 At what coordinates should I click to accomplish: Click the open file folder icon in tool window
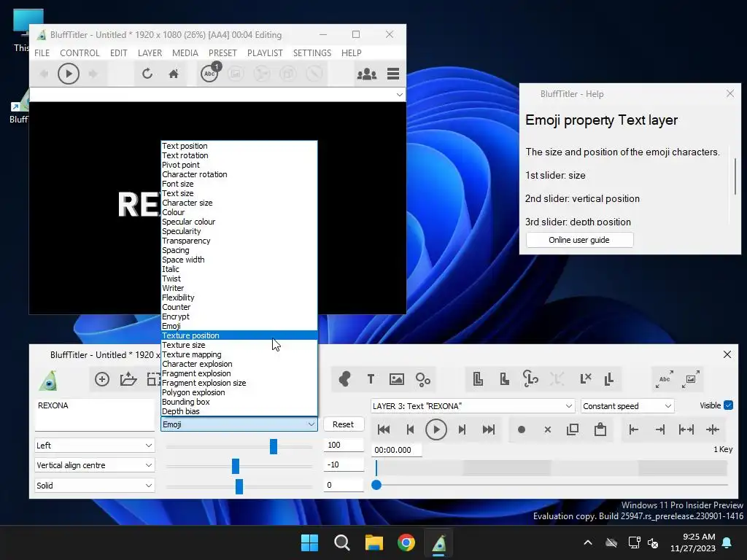pos(128,379)
